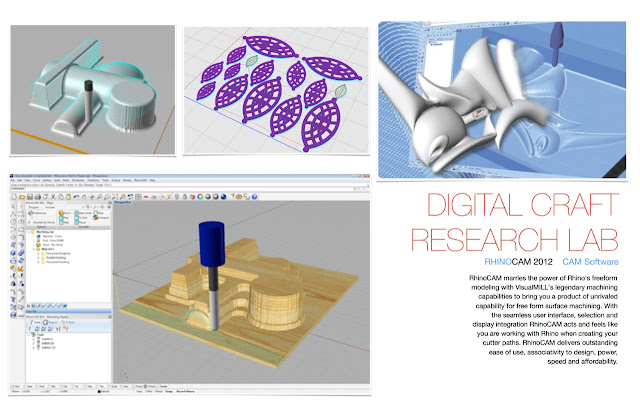Open the RhinoCAM menu
The height and width of the screenshot is (416, 640).
140,180
